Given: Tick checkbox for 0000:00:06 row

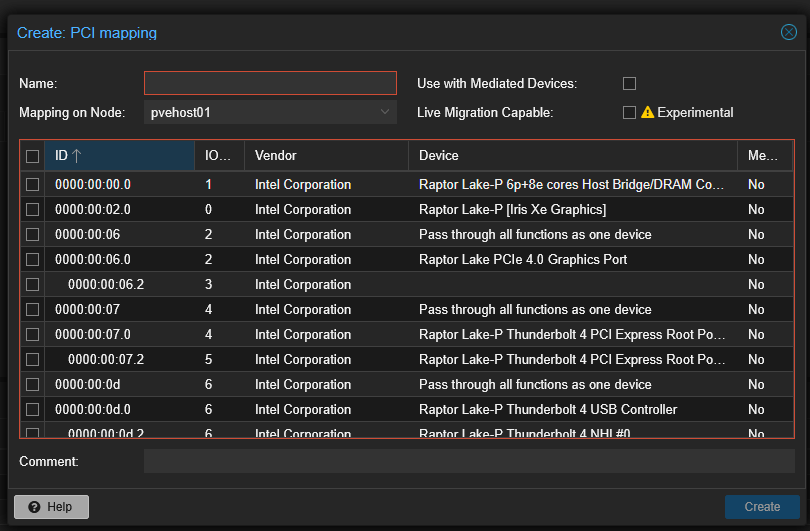Looking at the screenshot, I should (x=33, y=235).
